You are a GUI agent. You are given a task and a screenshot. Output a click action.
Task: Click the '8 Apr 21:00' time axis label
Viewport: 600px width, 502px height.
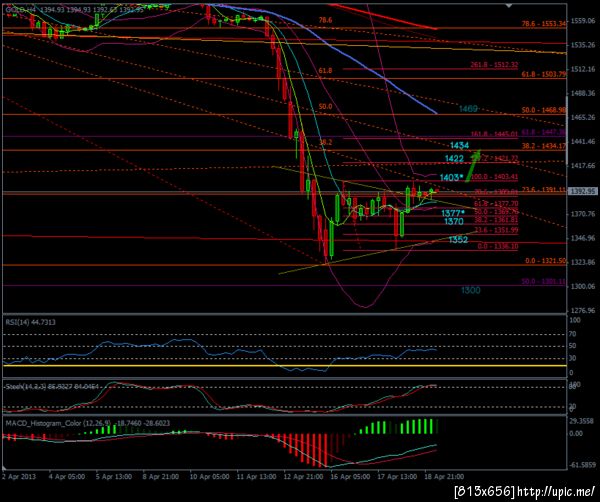[x=161, y=476]
